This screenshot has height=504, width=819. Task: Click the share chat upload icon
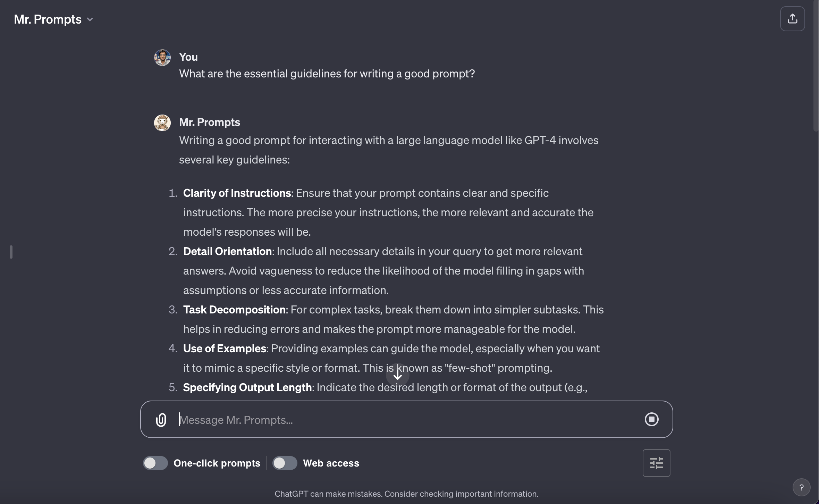pyautogui.click(x=792, y=19)
